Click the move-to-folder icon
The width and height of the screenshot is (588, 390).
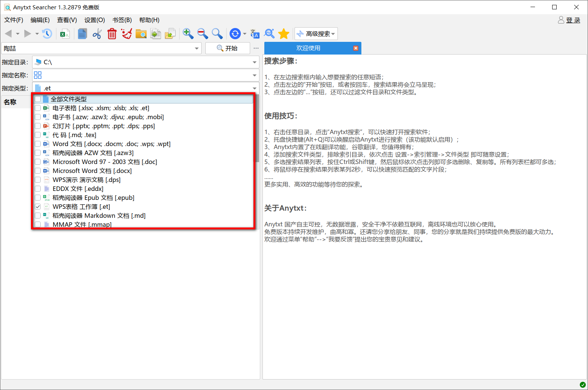pyautogui.click(x=170, y=34)
